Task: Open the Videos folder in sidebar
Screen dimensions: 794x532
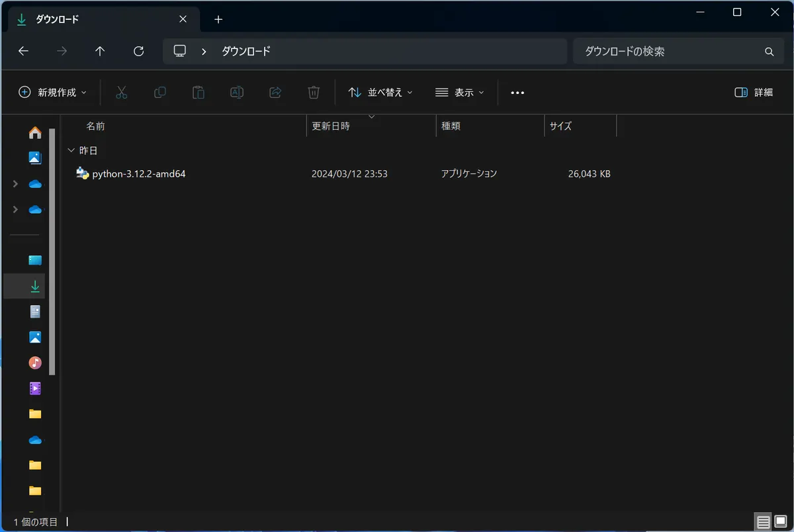Action: [35, 388]
